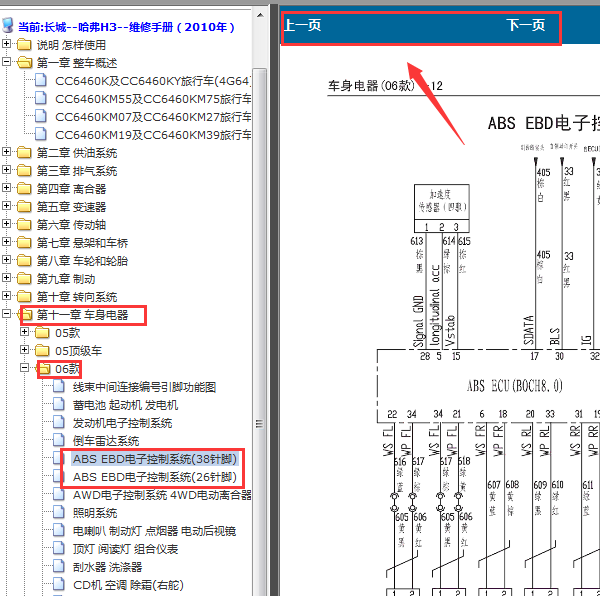Image resolution: width=600 pixels, height=596 pixels.
Task: Select the 06款 folder label
Action: coord(67,369)
